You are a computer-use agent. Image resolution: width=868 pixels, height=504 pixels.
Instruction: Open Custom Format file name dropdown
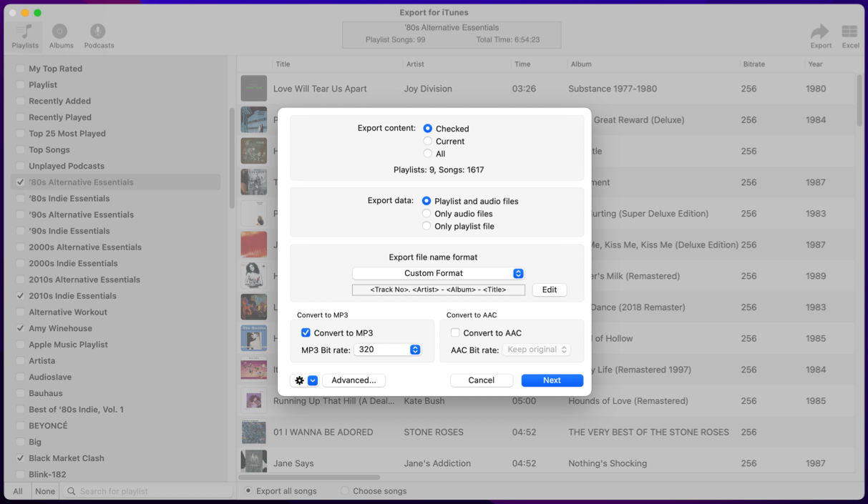[x=439, y=273]
